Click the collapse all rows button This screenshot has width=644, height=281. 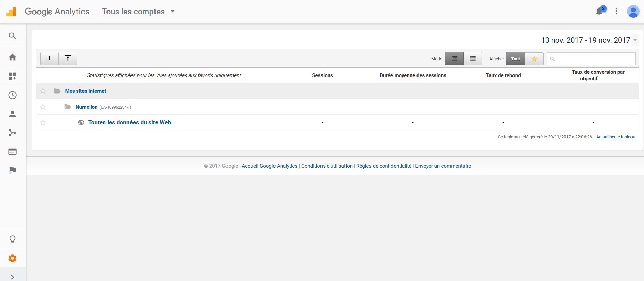68,59
